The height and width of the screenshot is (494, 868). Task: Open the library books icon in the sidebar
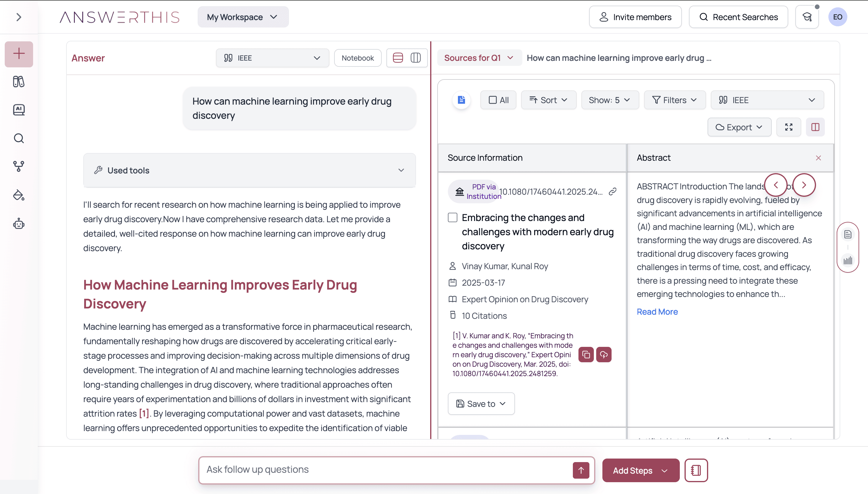point(19,82)
